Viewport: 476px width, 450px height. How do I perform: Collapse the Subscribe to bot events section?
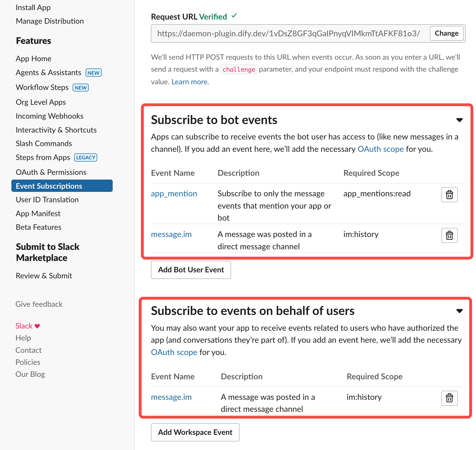tap(459, 120)
